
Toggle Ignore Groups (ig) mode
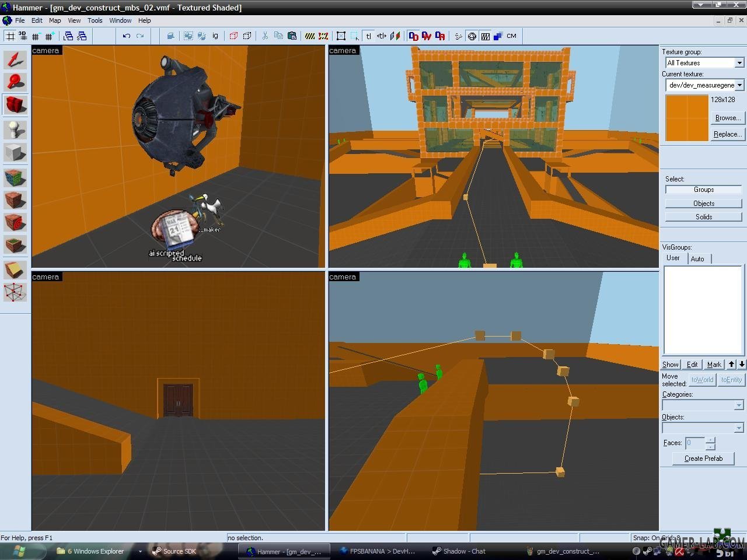coord(215,36)
